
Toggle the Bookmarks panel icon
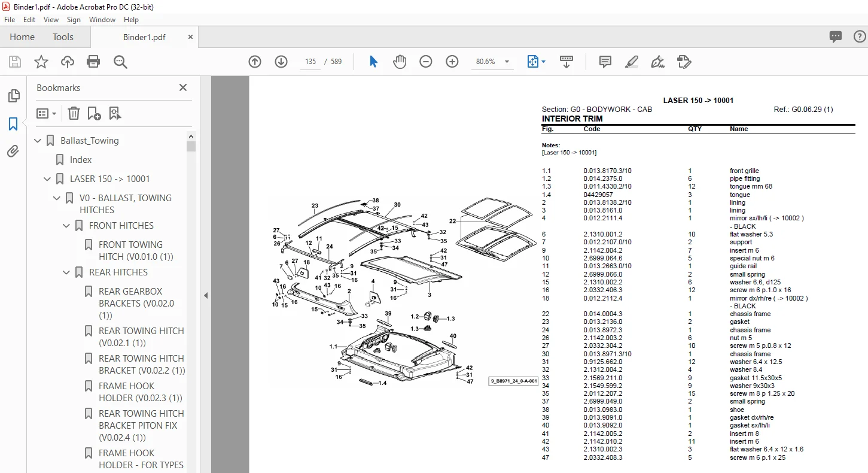[13, 124]
